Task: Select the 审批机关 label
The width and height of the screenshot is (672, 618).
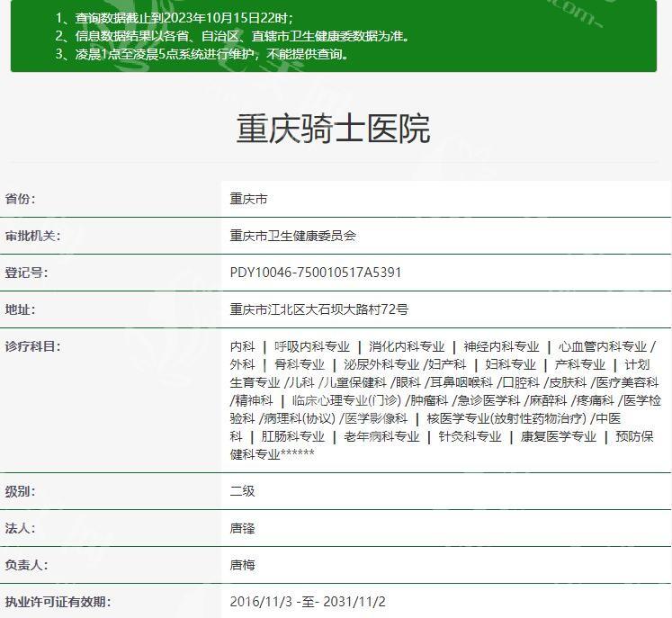Action: tap(32, 236)
